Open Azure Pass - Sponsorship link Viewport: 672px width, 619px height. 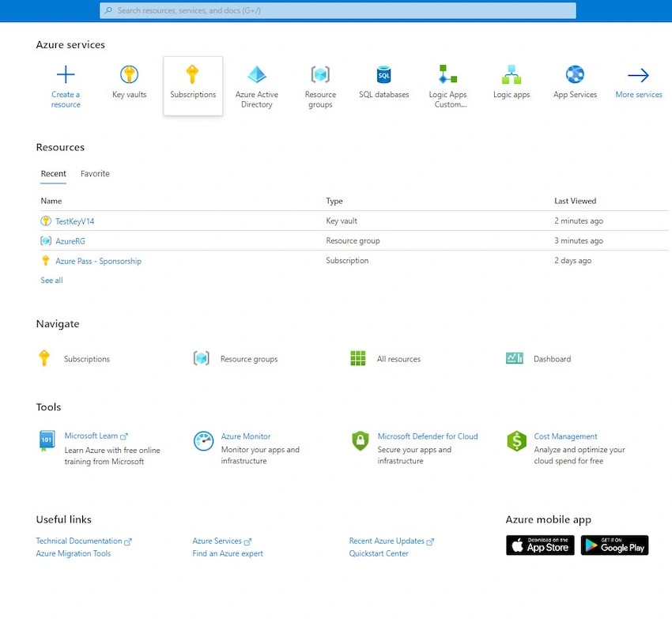point(98,261)
